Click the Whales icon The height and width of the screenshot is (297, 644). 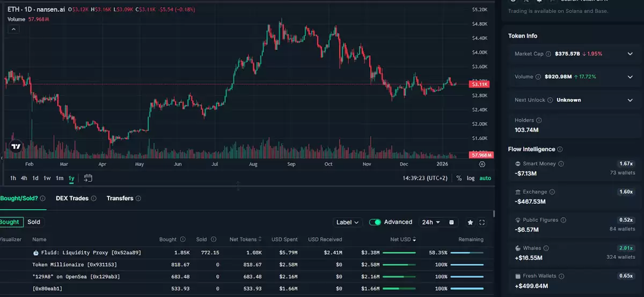[517, 248]
